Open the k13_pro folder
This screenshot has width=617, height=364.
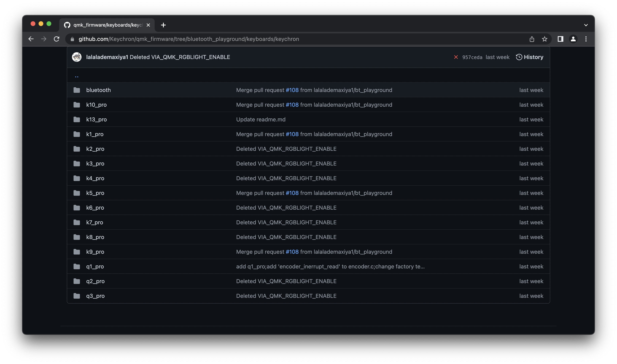pos(96,119)
